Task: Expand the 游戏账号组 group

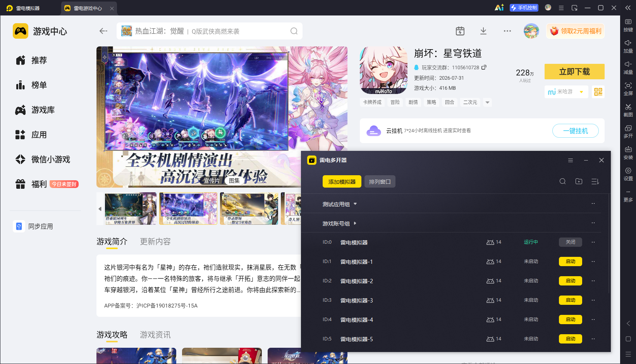Action: 355,223
